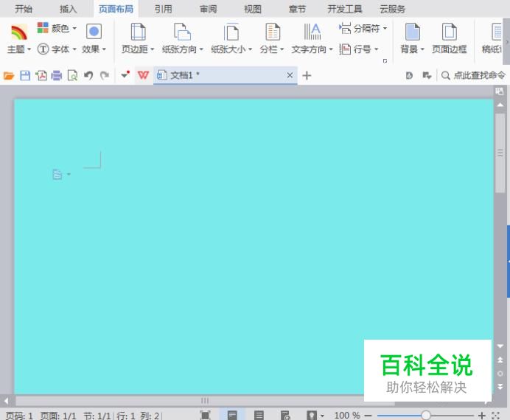
Task: Click Paper Size (纸张大小) icon
Action: 231,32
